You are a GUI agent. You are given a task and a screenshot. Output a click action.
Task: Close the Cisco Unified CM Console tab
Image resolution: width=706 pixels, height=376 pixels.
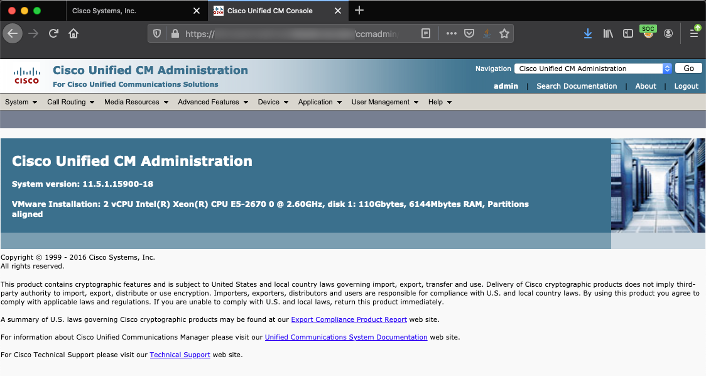click(x=338, y=11)
